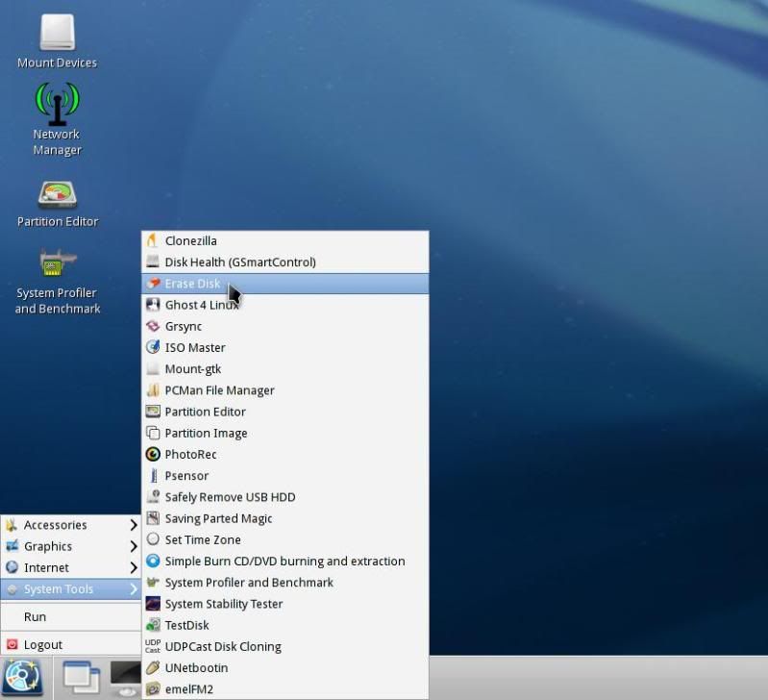Open the Partition Editor desktop icon
Screen dimensions: 768x700
(58, 204)
